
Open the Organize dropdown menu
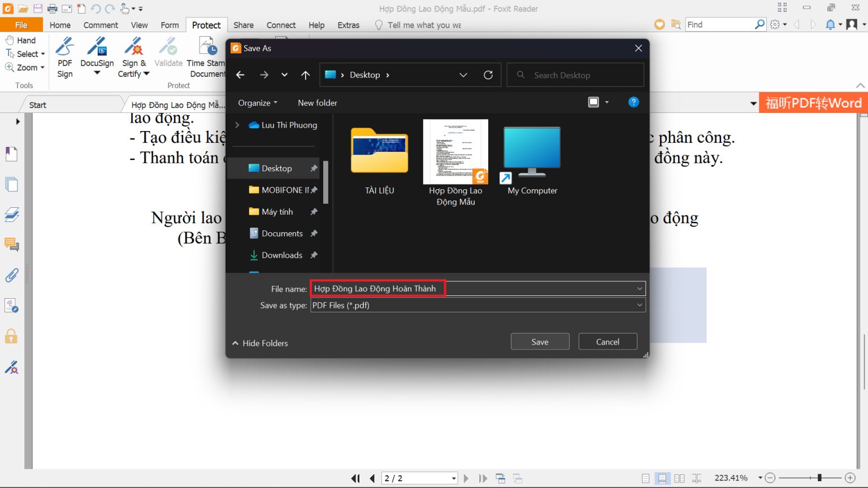tap(258, 102)
